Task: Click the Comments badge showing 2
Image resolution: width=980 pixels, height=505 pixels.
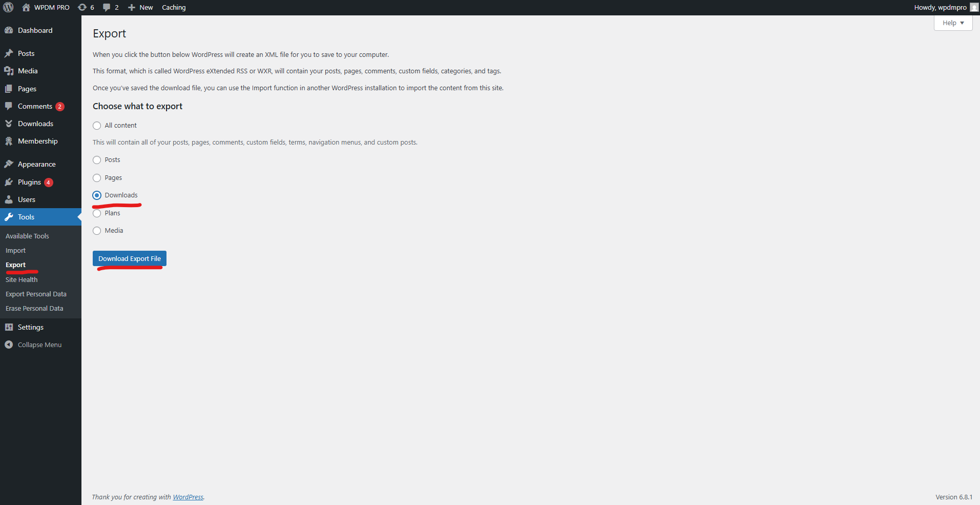Action: click(60, 107)
